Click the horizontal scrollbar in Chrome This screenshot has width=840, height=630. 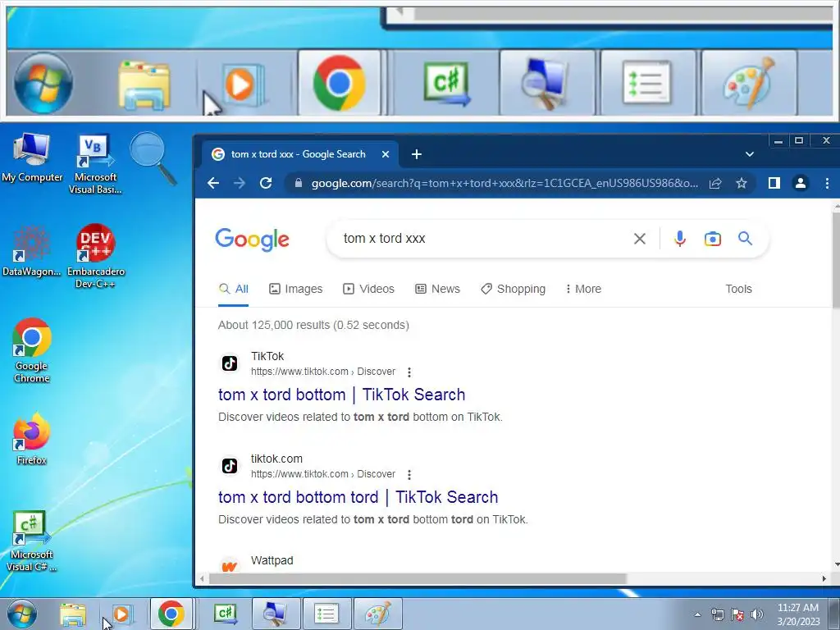point(418,578)
